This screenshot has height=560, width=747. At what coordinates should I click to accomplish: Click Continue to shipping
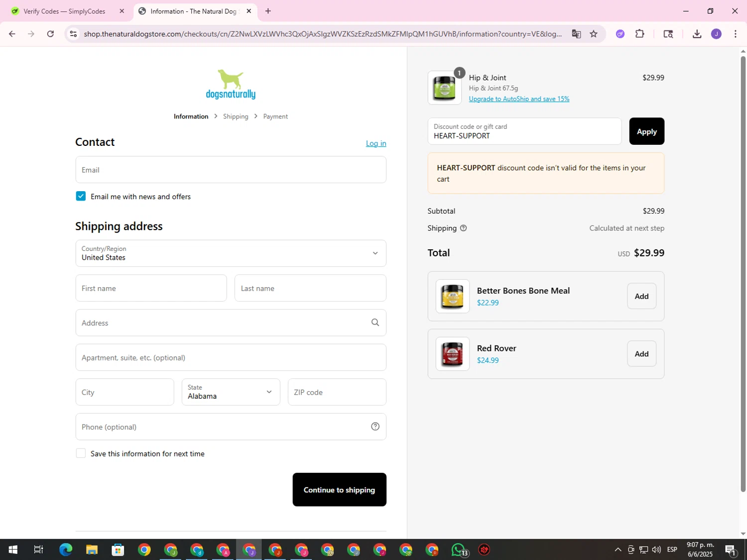click(339, 490)
